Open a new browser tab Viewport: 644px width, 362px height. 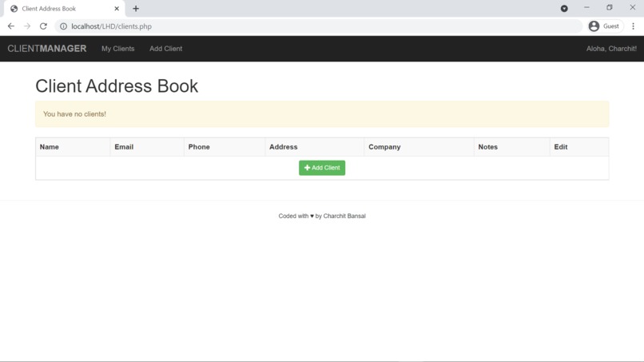pyautogui.click(x=136, y=9)
